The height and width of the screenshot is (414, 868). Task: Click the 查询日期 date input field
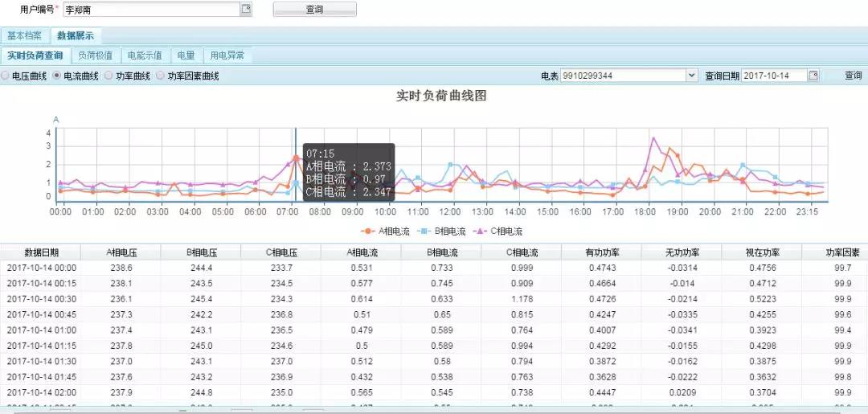[x=773, y=76]
